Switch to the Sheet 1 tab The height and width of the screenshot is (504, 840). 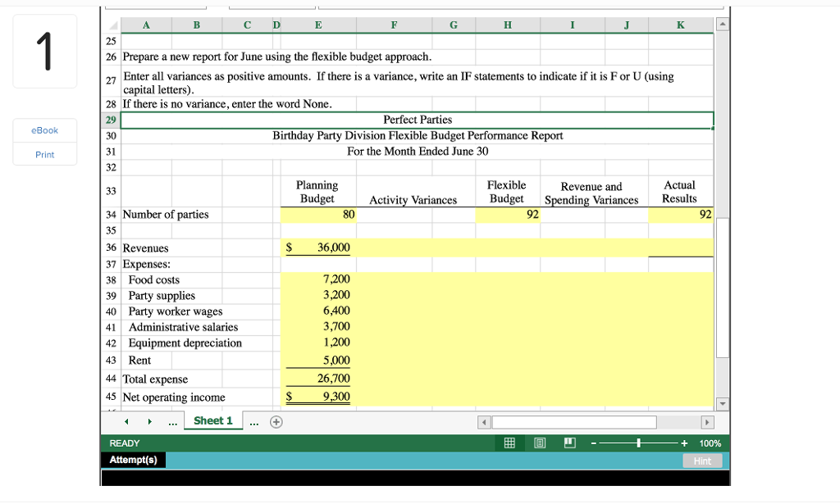click(212, 420)
